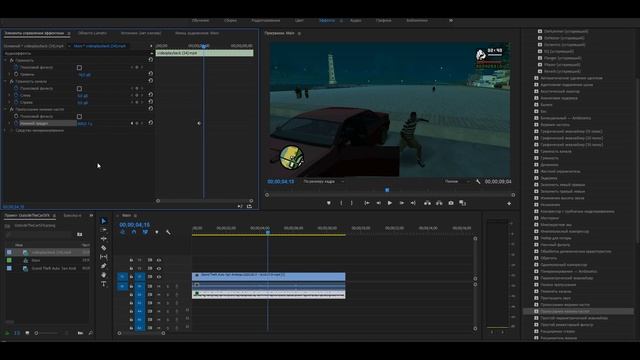Hide video track V2 with eye icon
The width and height of the screenshot is (640, 360).
pos(159,269)
